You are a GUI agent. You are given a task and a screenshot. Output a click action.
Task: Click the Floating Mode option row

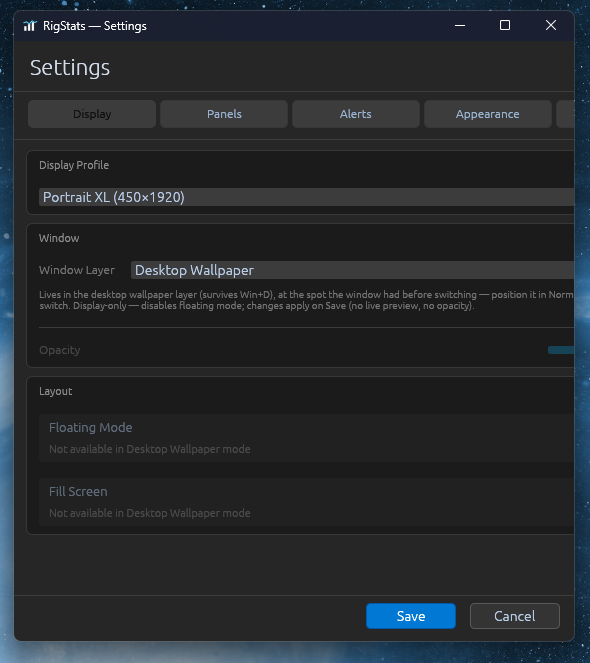[306, 438]
